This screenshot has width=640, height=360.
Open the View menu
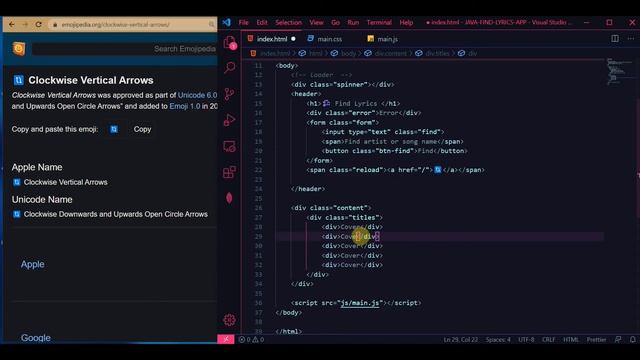point(316,22)
